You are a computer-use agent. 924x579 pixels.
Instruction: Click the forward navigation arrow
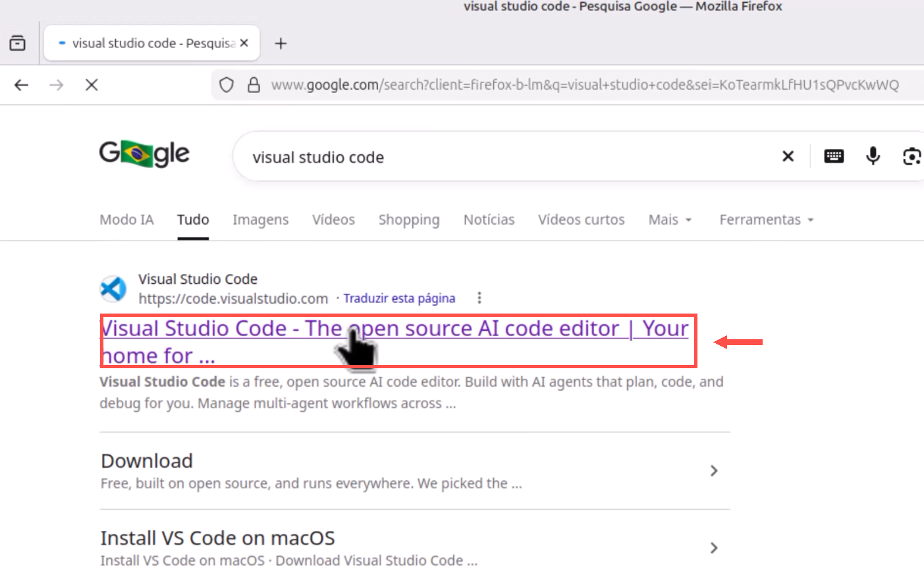[57, 85]
